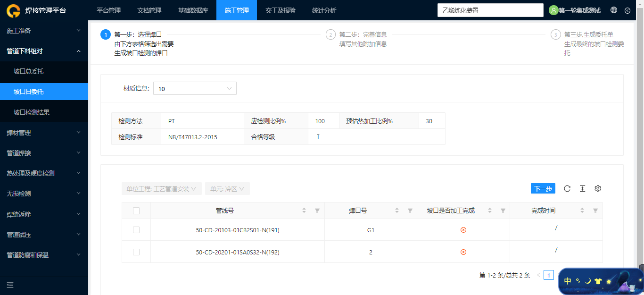
Task: Collapse the 管道下料组对 sidebar menu
Action: [x=44, y=51]
